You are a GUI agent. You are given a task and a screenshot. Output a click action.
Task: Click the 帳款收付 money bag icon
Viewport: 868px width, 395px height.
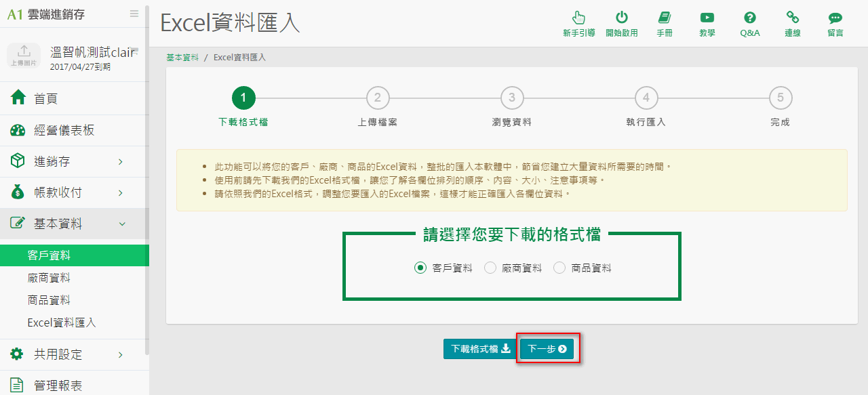click(18, 192)
